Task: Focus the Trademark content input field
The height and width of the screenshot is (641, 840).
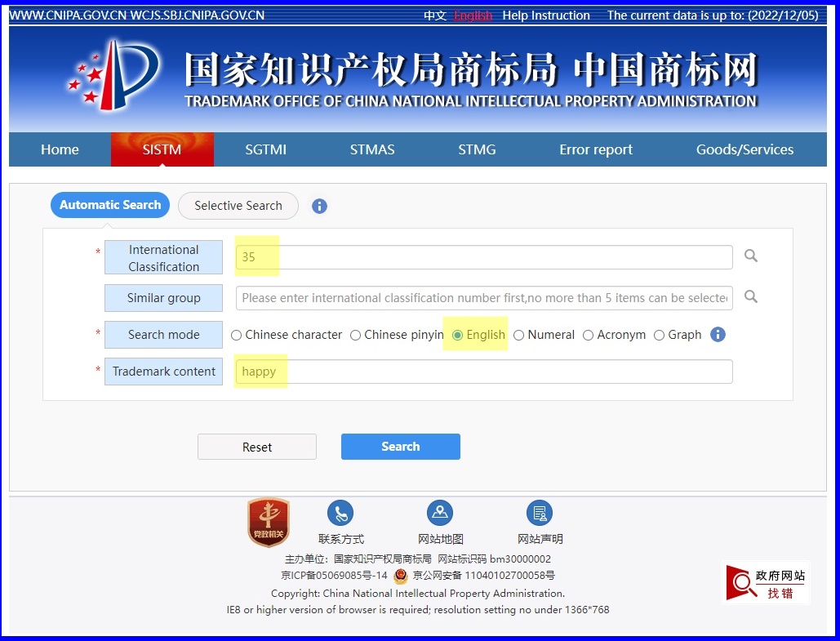Action: pyautogui.click(x=484, y=372)
